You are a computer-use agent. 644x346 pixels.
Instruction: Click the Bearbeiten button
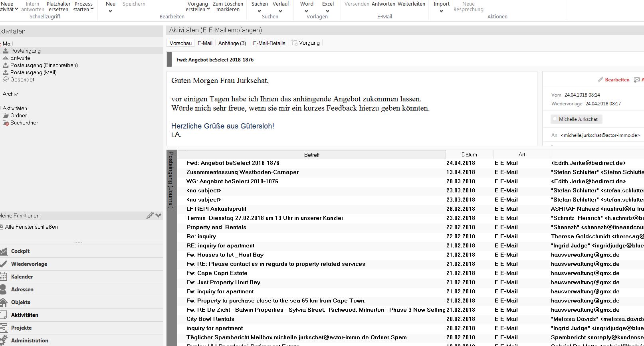[613, 80]
